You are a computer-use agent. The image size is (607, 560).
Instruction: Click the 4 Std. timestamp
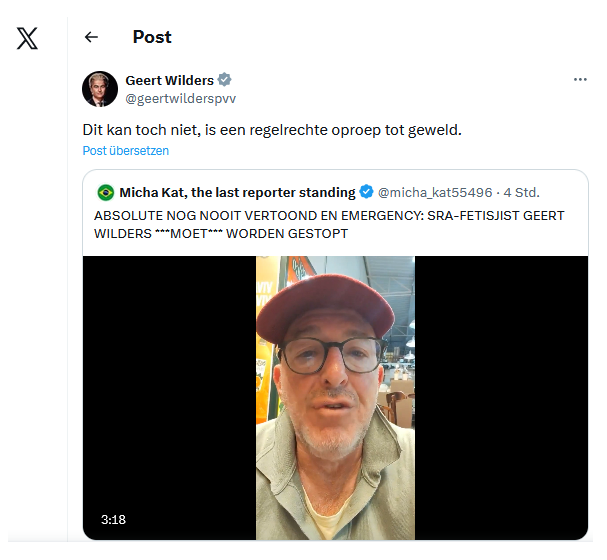click(x=520, y=192)
